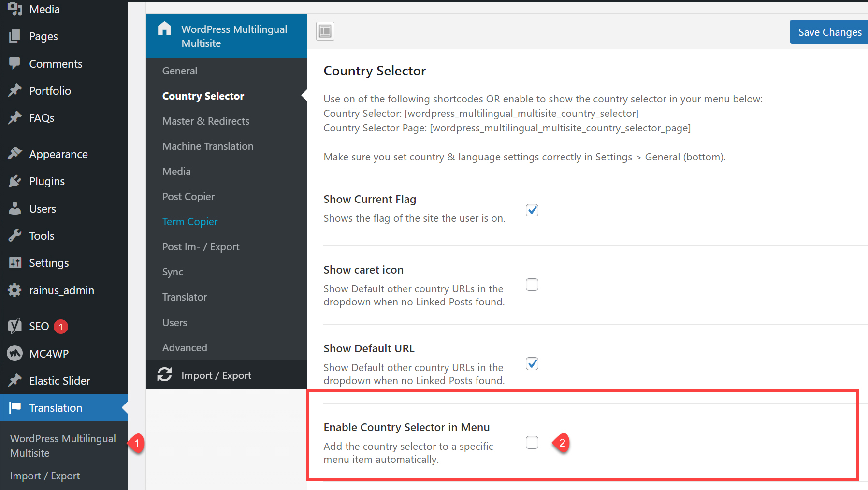Open the Machine Translation tab

pyautogui.click(x=227, y=146)
